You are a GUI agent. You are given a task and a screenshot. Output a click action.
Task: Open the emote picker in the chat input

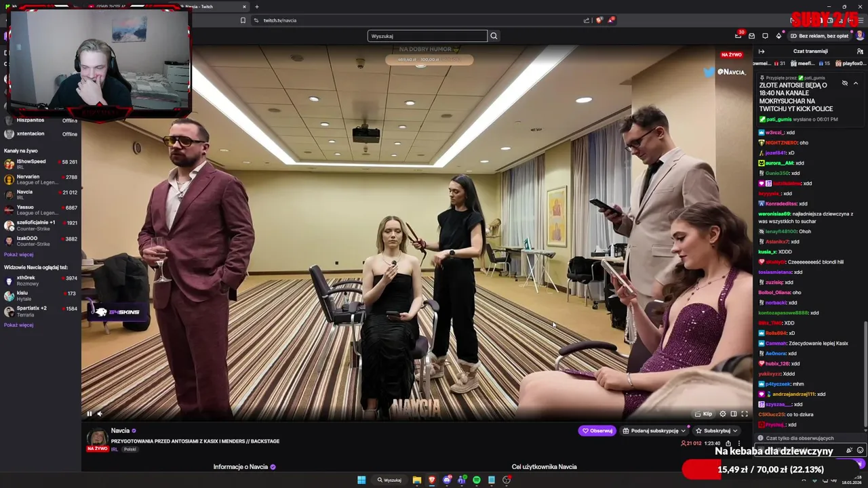coord(860,450)
